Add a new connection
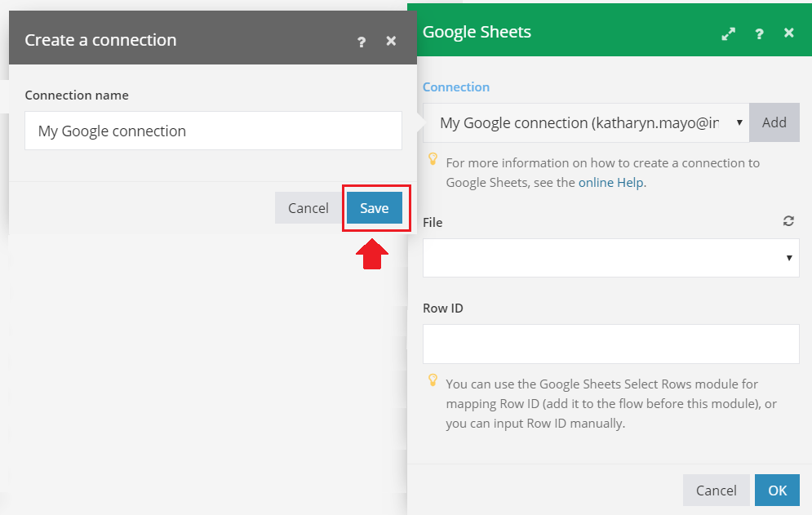This screenshot has height=515, width=812. click(x=774, y=122)
